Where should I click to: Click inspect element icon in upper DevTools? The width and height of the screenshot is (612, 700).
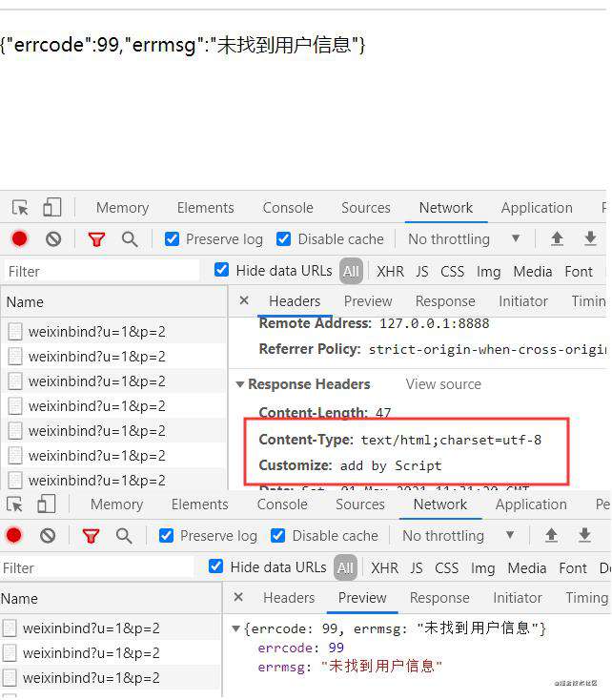[x=20, y=208]
